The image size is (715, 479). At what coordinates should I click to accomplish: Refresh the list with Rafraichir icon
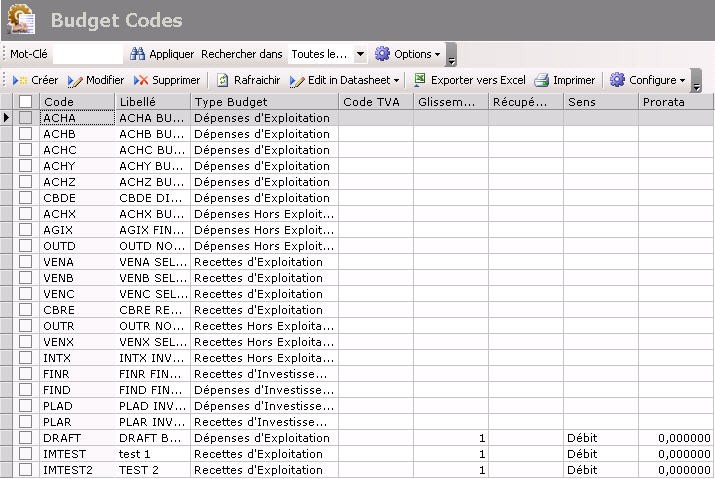(223, 80)
